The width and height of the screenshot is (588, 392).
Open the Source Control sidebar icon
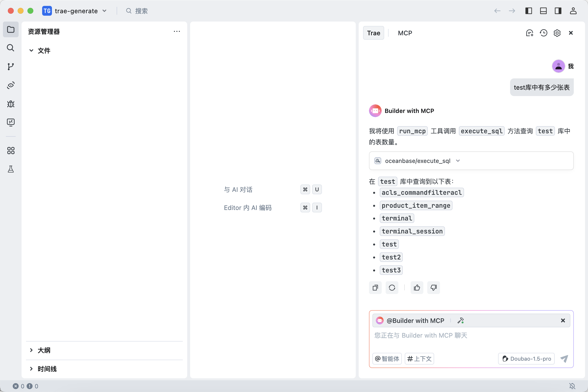point(11,66)
